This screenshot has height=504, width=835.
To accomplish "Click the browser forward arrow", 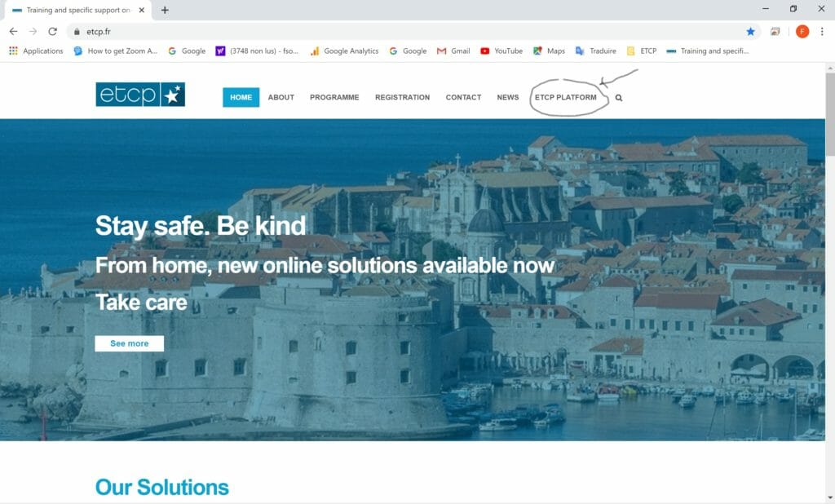I will pos(33,32).
